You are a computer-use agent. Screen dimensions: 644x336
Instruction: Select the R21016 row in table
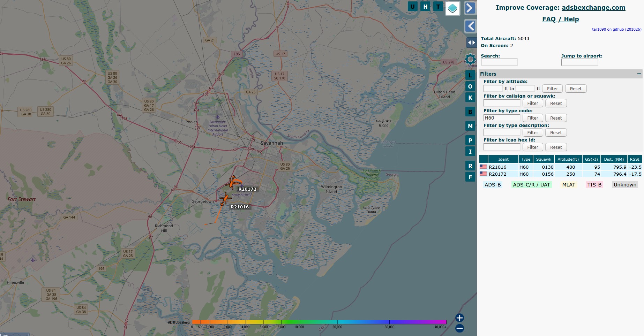click(x=561, y=167)
